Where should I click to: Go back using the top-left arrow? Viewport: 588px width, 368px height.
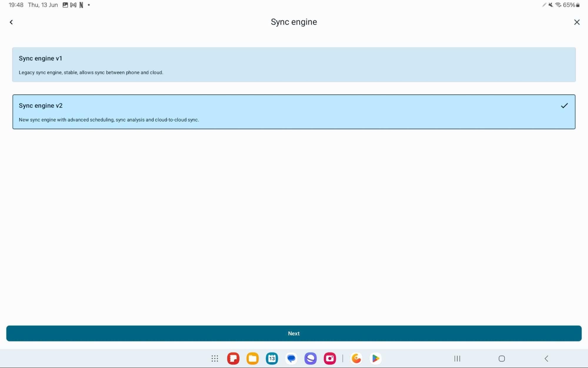pyautogui.click(x=11, y=22)
